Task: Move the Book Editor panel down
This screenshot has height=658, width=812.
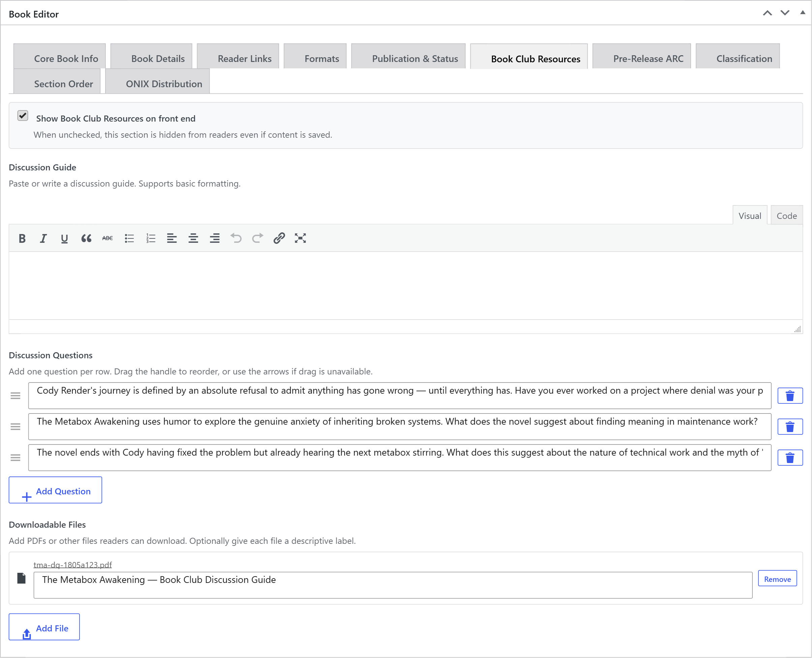Action: coord(785,13)
